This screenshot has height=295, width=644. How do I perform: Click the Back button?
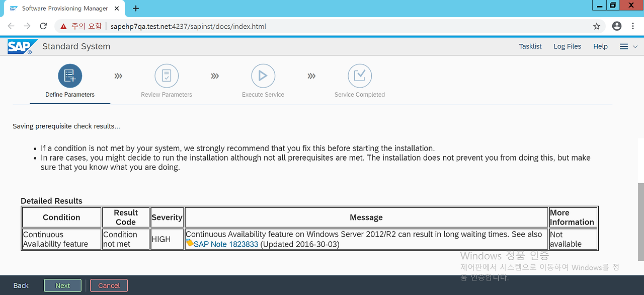point(21,285)
